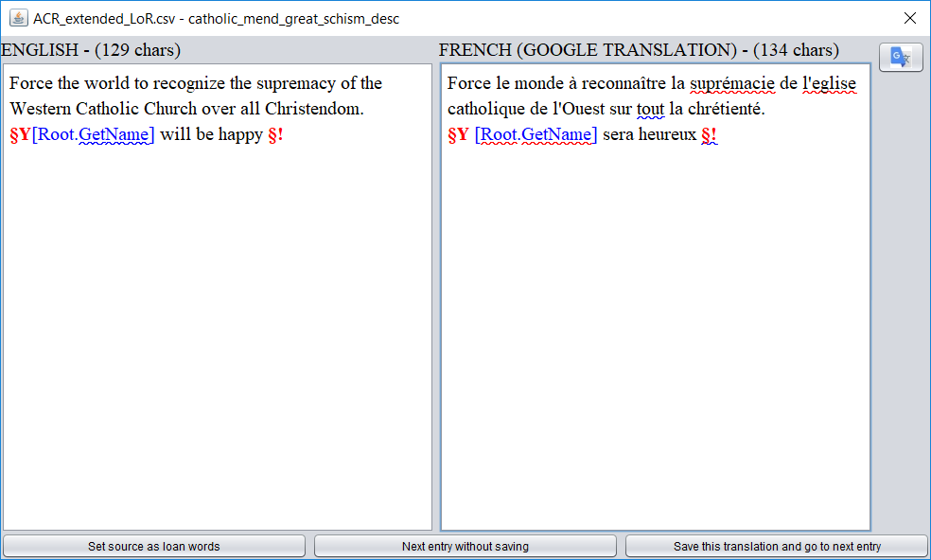Click the 'ENGLISH - (129 chars)' label

tap(91, 50)
